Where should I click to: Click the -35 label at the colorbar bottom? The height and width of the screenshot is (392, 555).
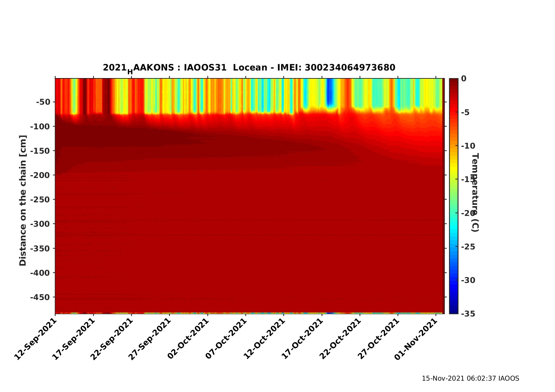tap(468, 314)
